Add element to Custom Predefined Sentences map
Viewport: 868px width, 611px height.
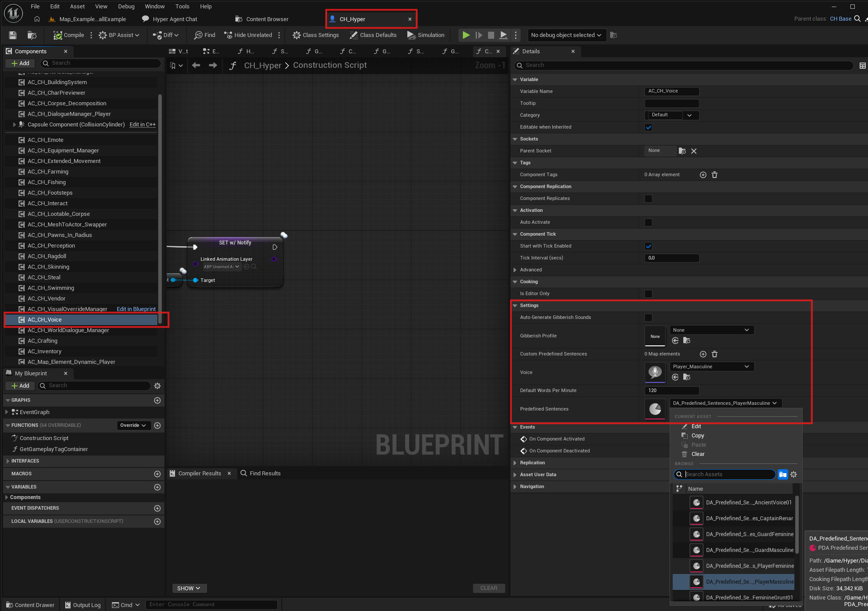coord(703,354)
